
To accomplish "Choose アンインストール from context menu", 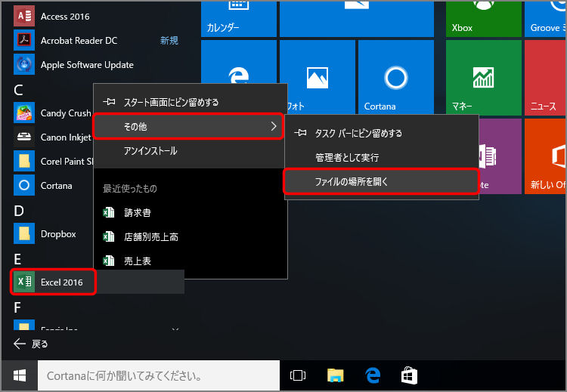I will [191, 150].
